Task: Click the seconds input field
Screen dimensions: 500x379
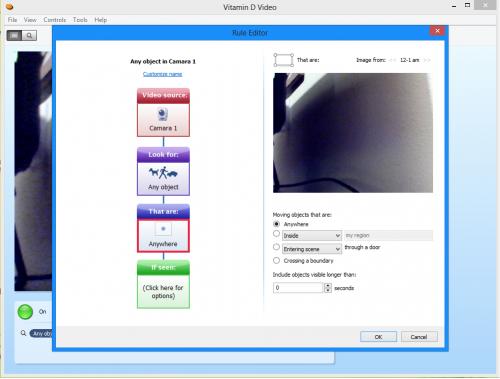Action: point(298,288)
